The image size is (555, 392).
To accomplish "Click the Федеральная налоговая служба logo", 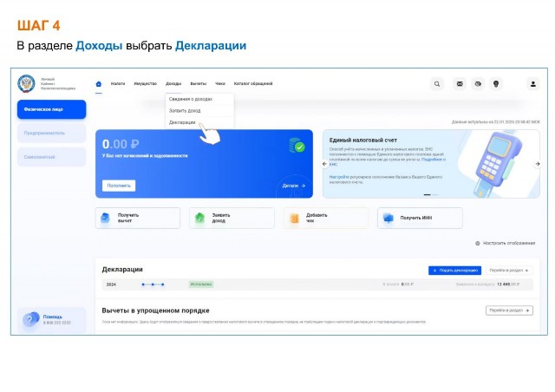I will pos(27,84).
